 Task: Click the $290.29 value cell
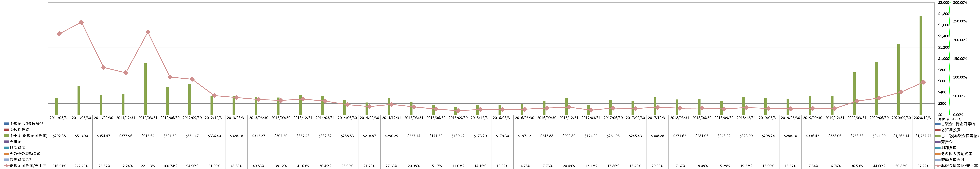[392, 136]
